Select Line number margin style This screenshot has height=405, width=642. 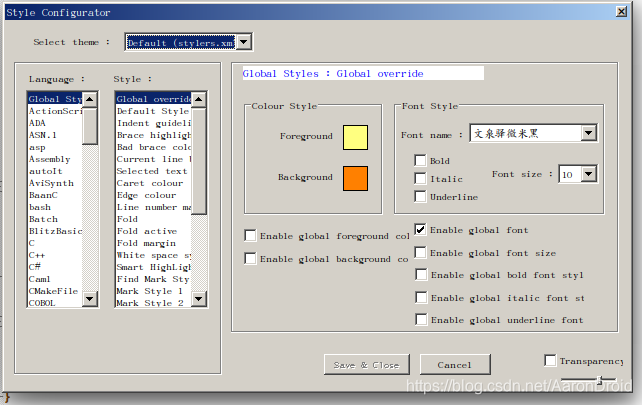154,207
